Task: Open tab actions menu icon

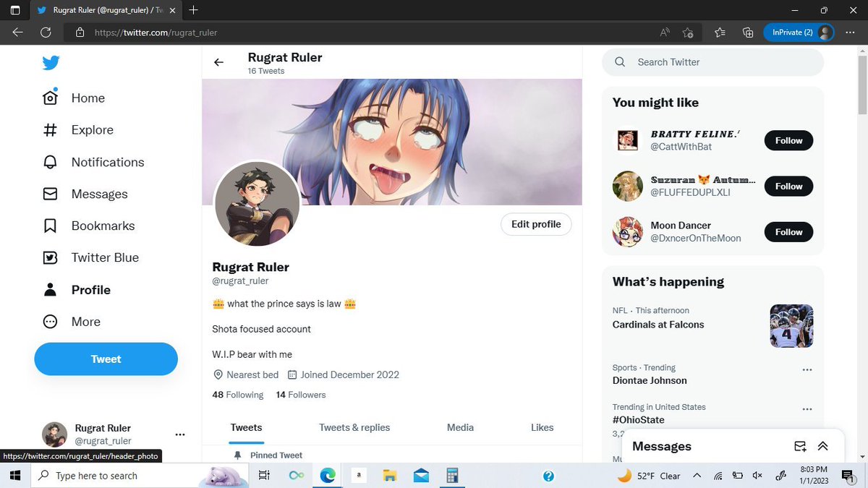Action: coord(15,10)
